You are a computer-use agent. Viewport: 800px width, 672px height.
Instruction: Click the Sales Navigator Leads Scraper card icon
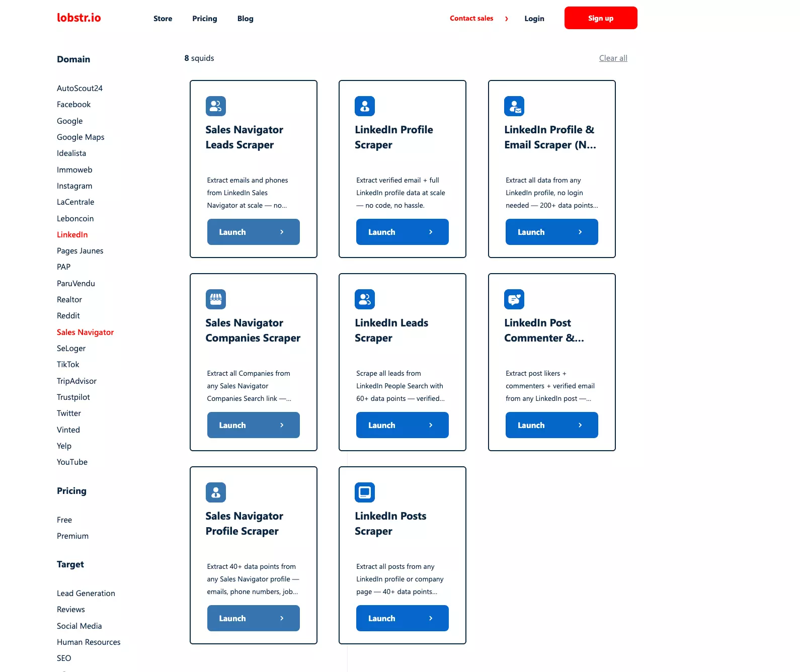(215, 106)
